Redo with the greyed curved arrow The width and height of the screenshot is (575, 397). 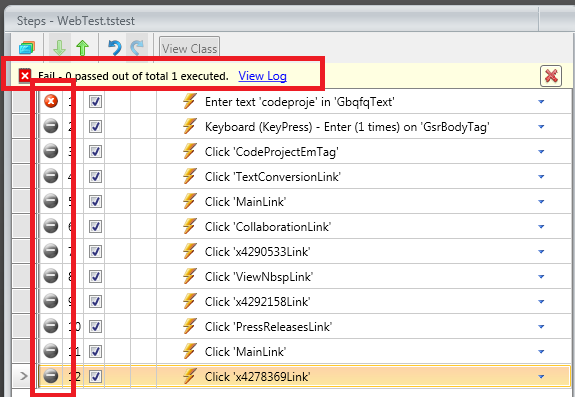coord(137,48)
